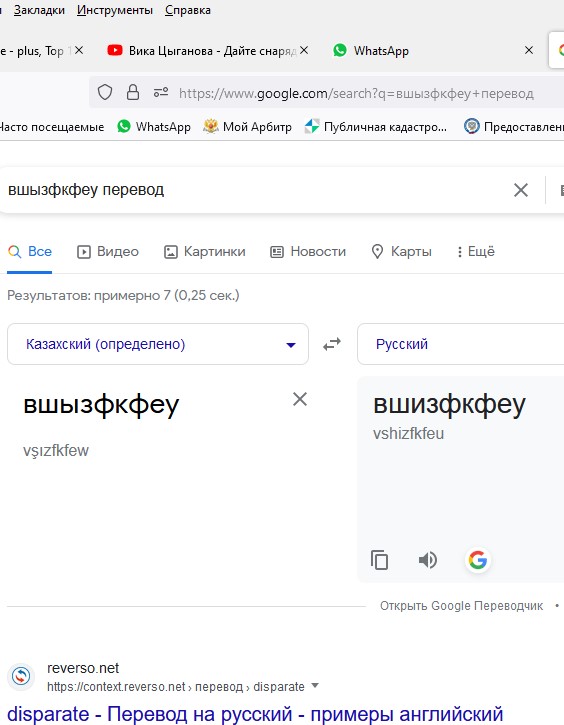
Task: Open the tracking protection shield icon
Action: click(x=105, y=92)
